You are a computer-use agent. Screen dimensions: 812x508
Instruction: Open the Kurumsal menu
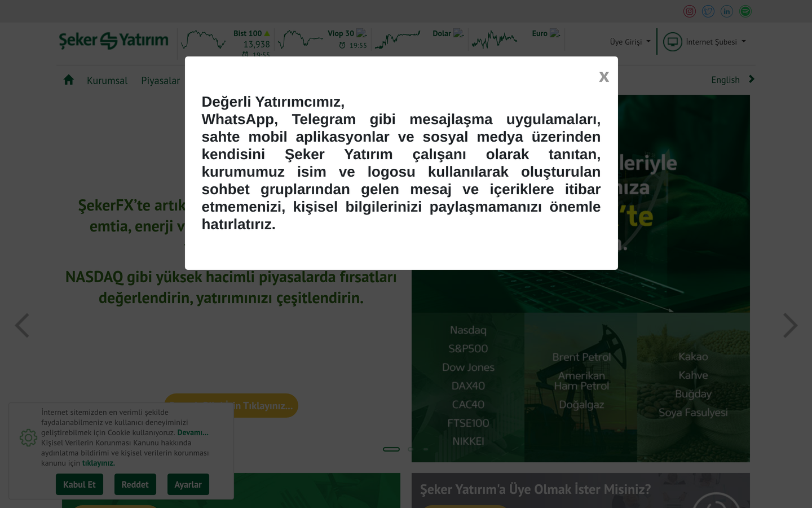[107, 81]
